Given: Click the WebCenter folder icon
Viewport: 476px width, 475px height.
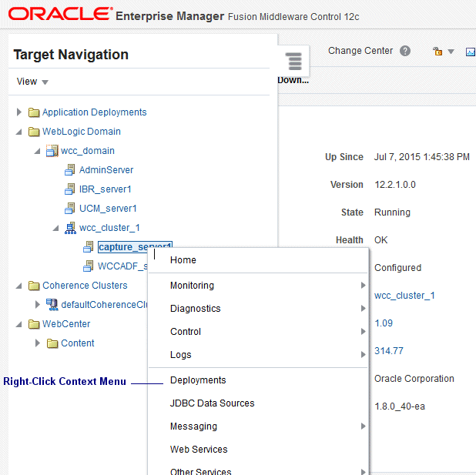Looking at the screenshot, I should pos(34,324).
